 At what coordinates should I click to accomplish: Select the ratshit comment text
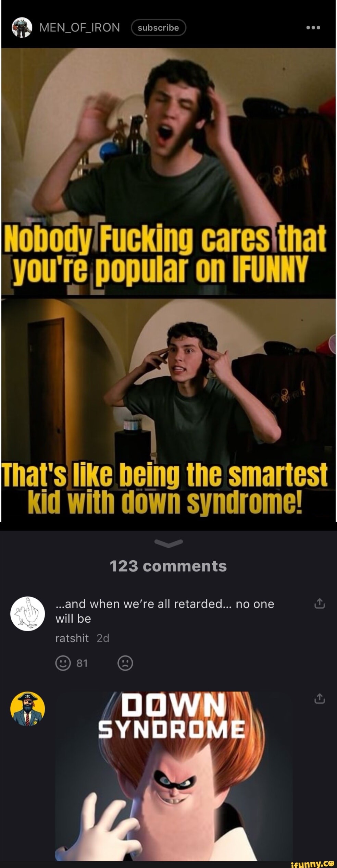coord(165,611)
